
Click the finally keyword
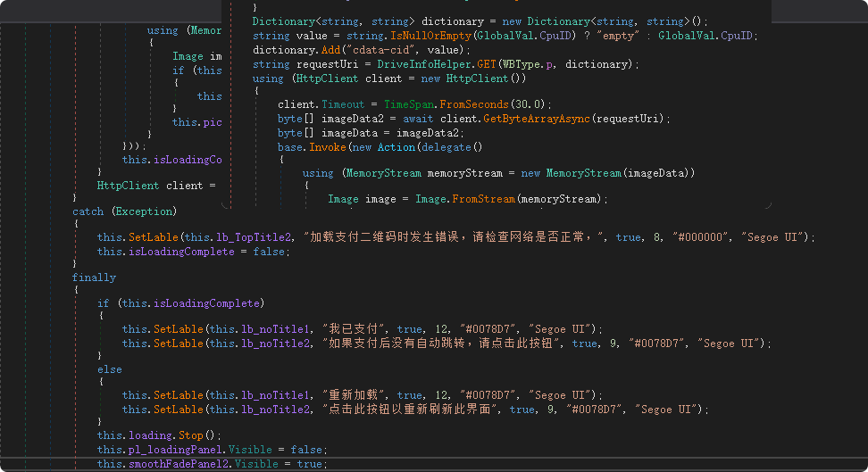[x=94, y=277]
